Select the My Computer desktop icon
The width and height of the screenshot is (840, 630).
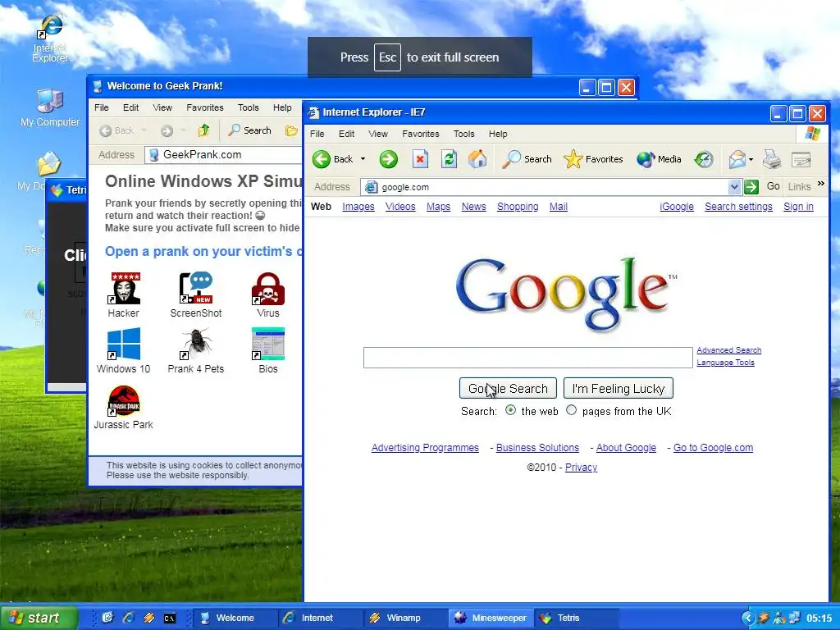(50, 107)
